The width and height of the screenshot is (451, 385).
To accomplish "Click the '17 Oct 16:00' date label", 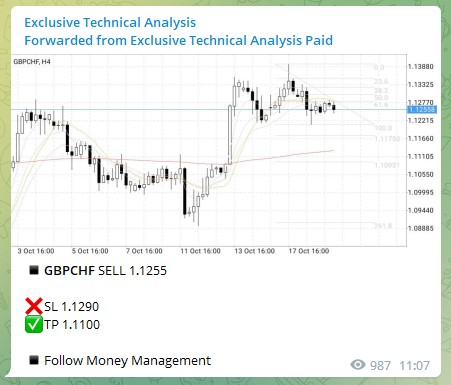I will [309, 251].
